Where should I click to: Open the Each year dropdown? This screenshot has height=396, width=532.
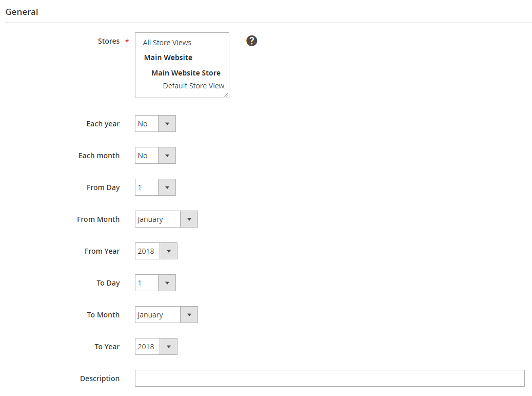tap(155, 124)
